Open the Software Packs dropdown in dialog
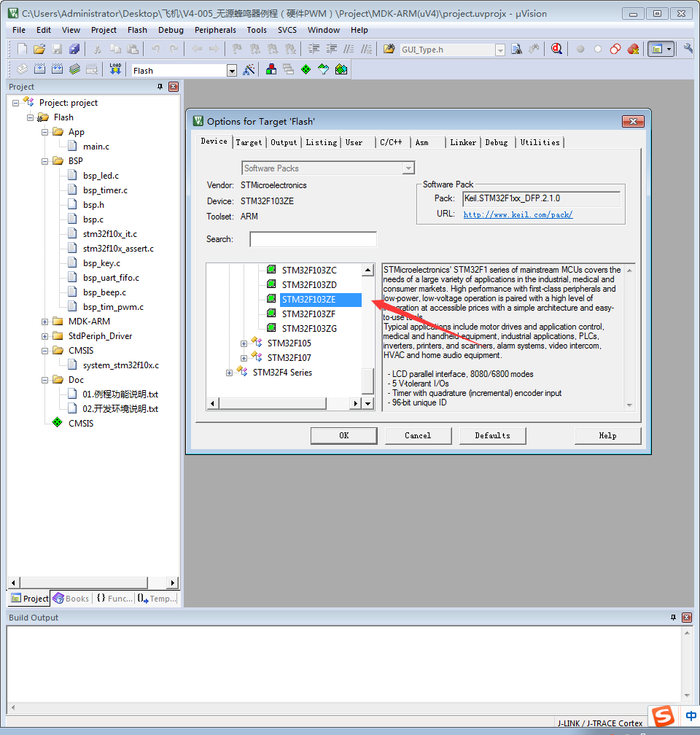This screenshot has width=700, height=735. pos(409,168)
